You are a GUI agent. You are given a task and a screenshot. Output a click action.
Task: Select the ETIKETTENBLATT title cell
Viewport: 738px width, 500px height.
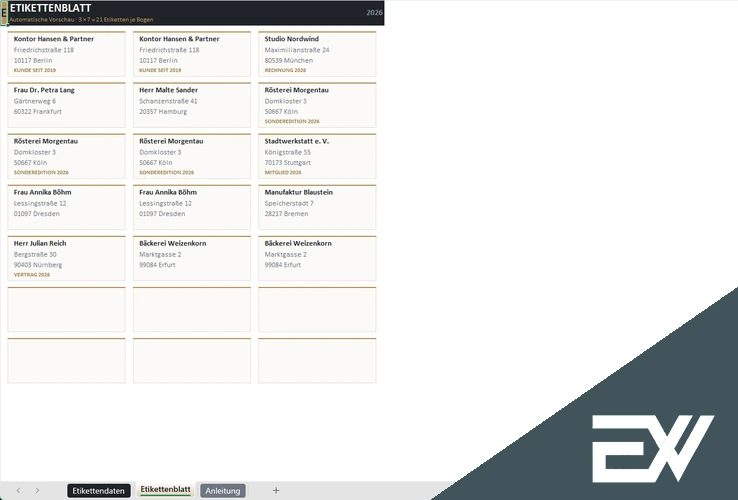(50, 8)
